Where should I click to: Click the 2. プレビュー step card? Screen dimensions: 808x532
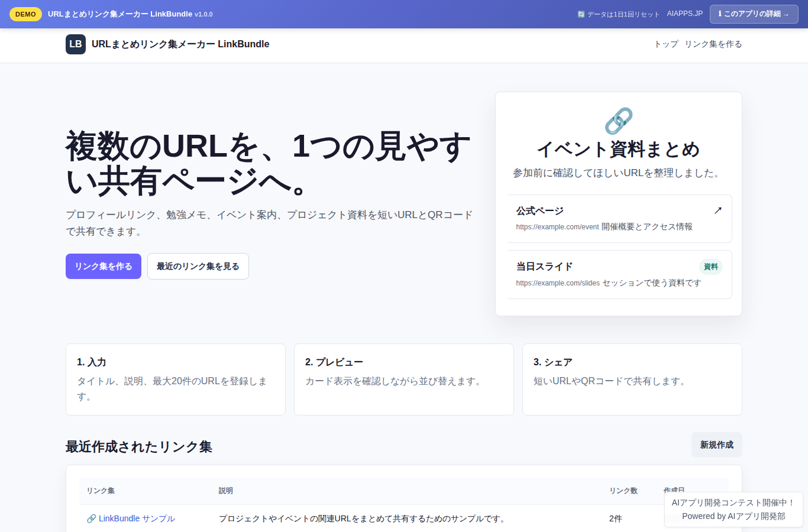coord(404,379)
